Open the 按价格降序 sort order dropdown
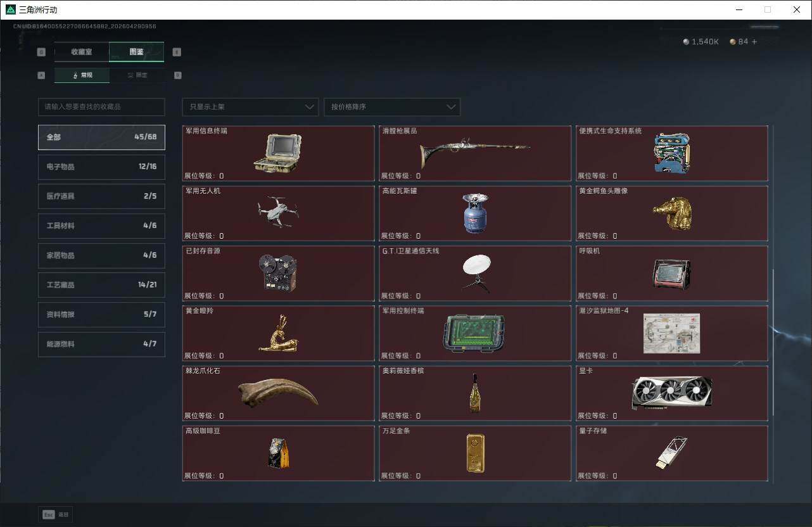Viewport: 812px width, 527px height. click(x=391, y=107)
